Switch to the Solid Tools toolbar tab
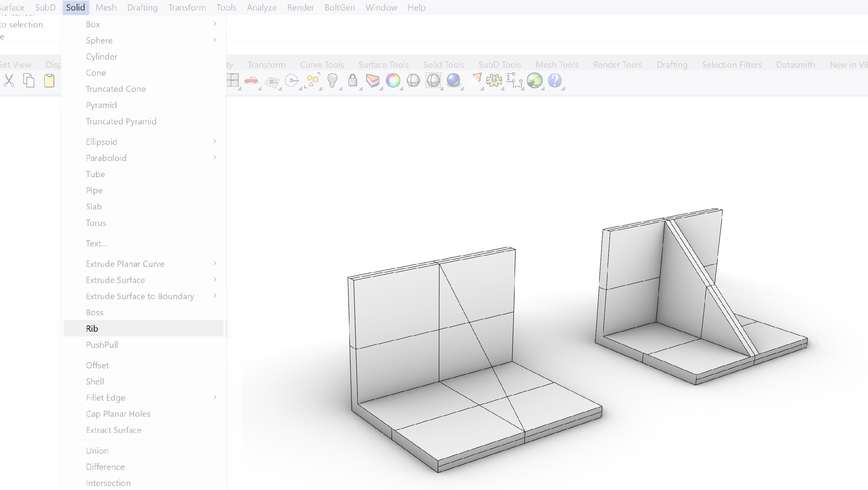The height and width of the screenshot is (490, 868). (x=443, y=65)
